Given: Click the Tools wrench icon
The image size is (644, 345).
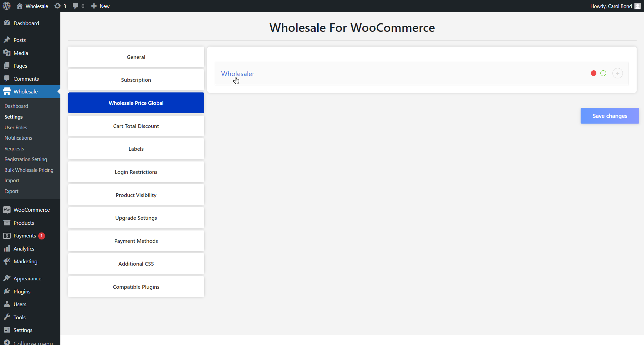Looking at the screenshot, I should [7, 317].
